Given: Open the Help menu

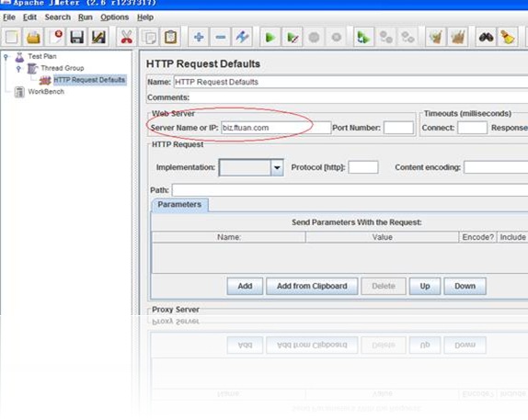Looking at the screenshot, I should click(x=145, y=17).
